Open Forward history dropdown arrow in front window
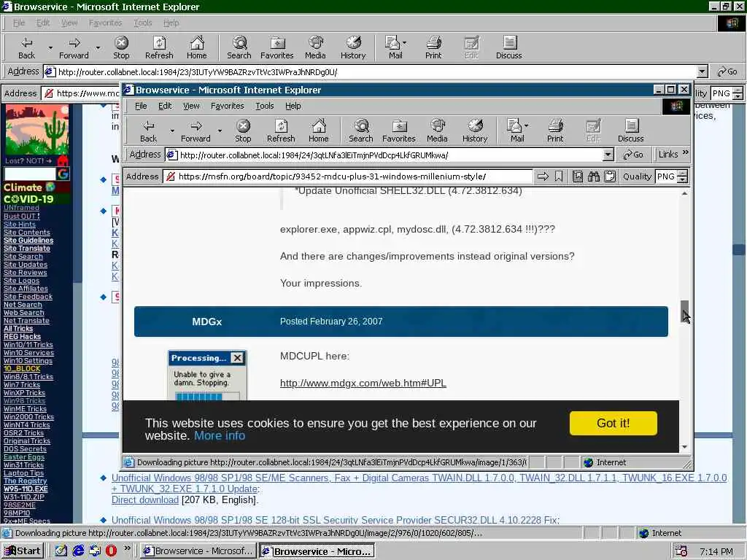 point(220,131)
